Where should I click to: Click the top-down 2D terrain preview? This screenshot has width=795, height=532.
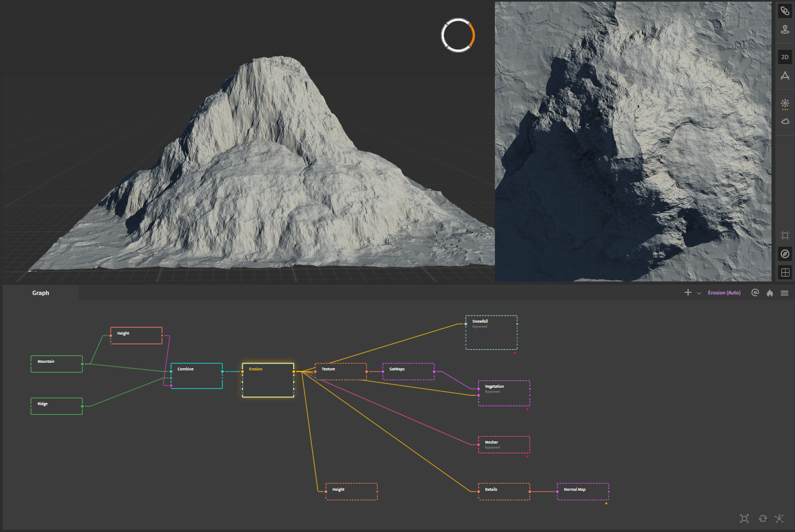coord(633,141)
